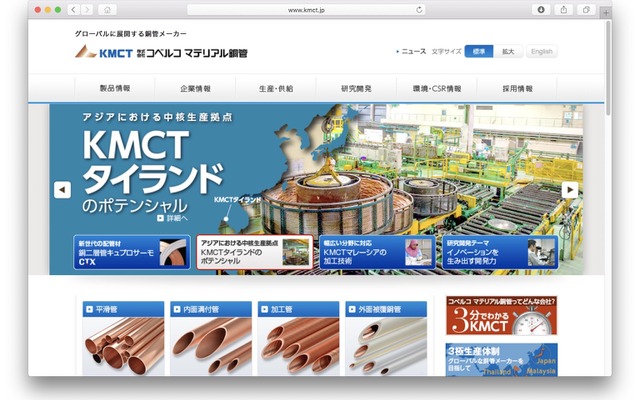Show all tabs icon in toolbar
The image size is (640, 400).
587,10
